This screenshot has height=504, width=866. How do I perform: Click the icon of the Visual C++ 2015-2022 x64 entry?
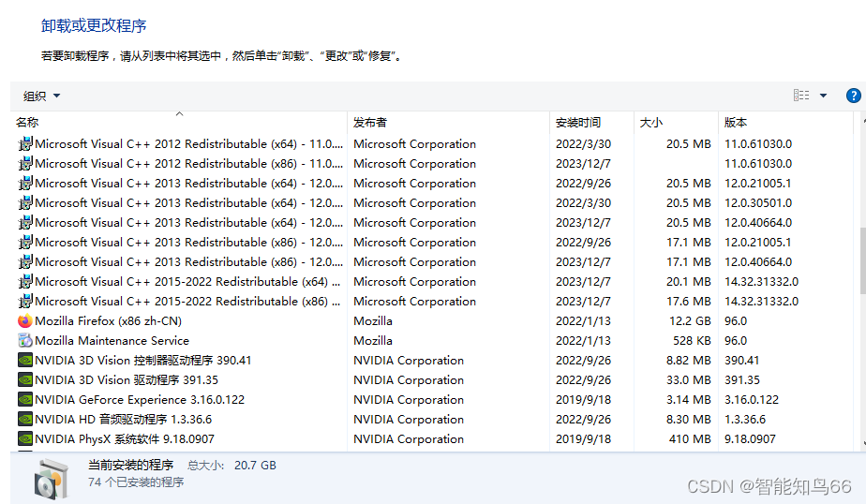click(25, 282)
